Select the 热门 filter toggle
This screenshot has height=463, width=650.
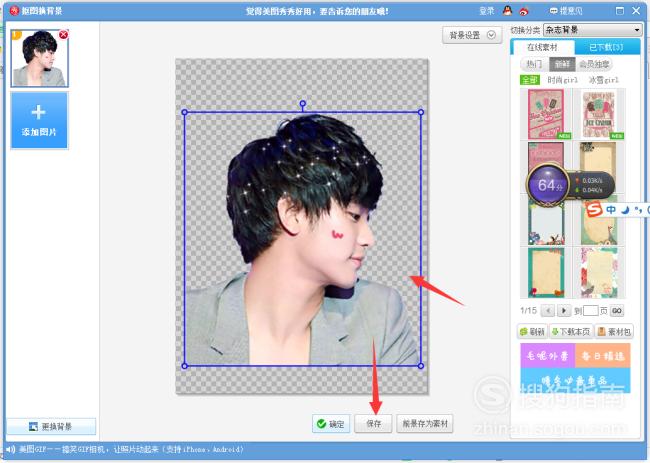pyautogui.click(x=534, y=64)
